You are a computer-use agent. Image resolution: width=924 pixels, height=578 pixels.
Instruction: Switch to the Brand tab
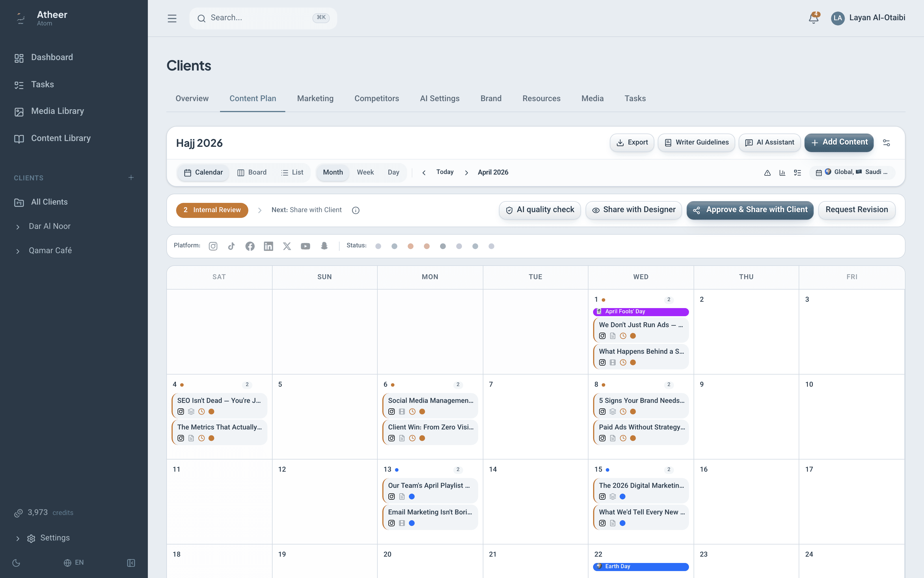pyautogui.click(x=491, y=99)
